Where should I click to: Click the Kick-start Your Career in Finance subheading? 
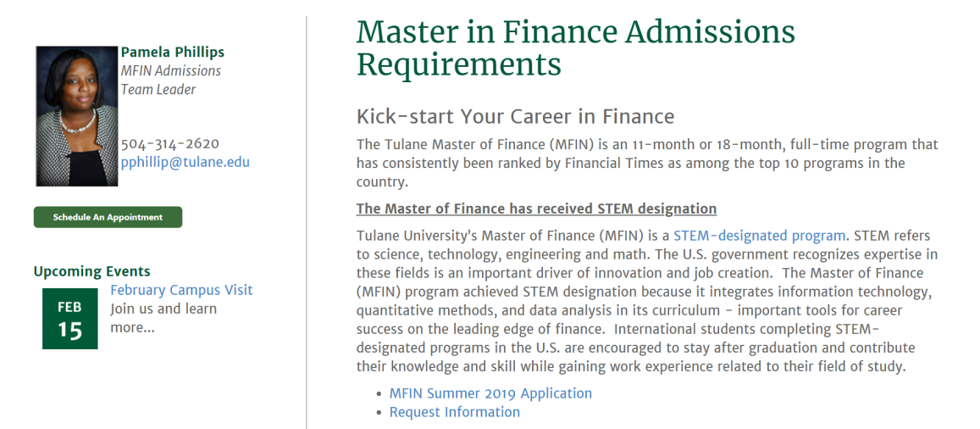515,116
